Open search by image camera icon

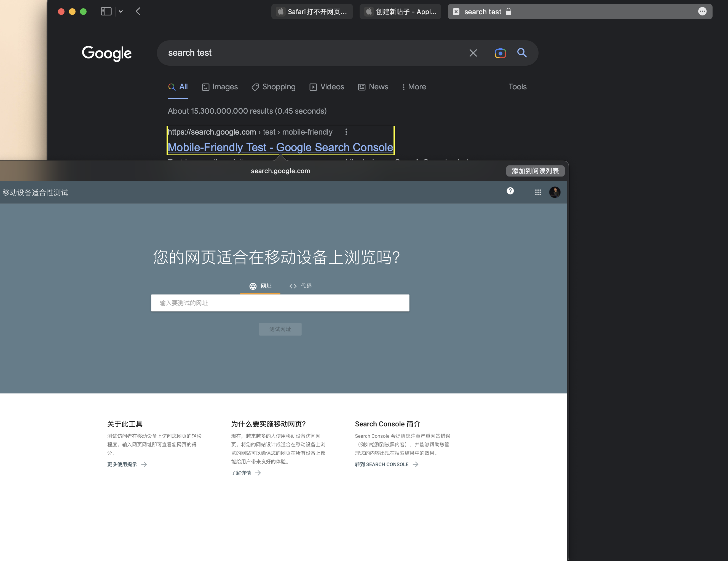[x=500, y=53]
